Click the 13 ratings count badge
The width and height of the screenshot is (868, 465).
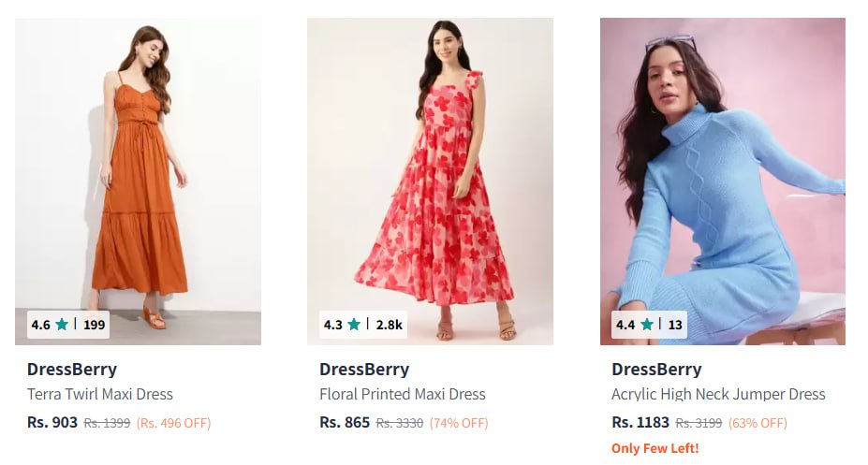point(675,325)
